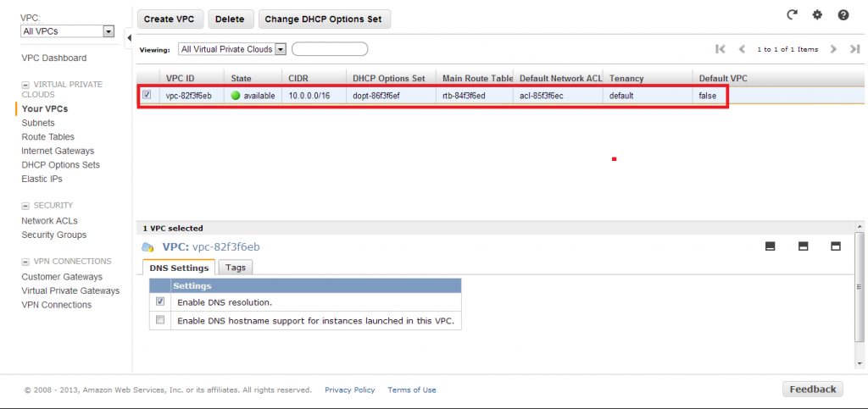868x409 pixels.
Task: Minimize the details pane layout icon
Action: pos(770,246)
